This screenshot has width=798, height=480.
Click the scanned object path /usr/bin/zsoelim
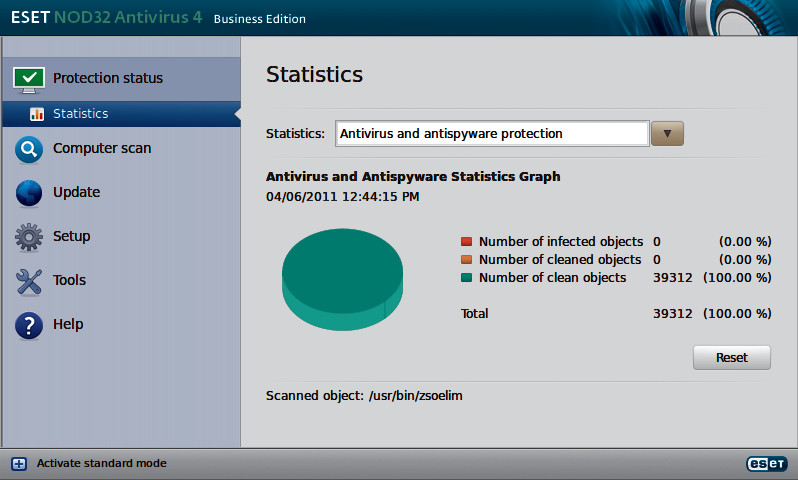point(416,396)
